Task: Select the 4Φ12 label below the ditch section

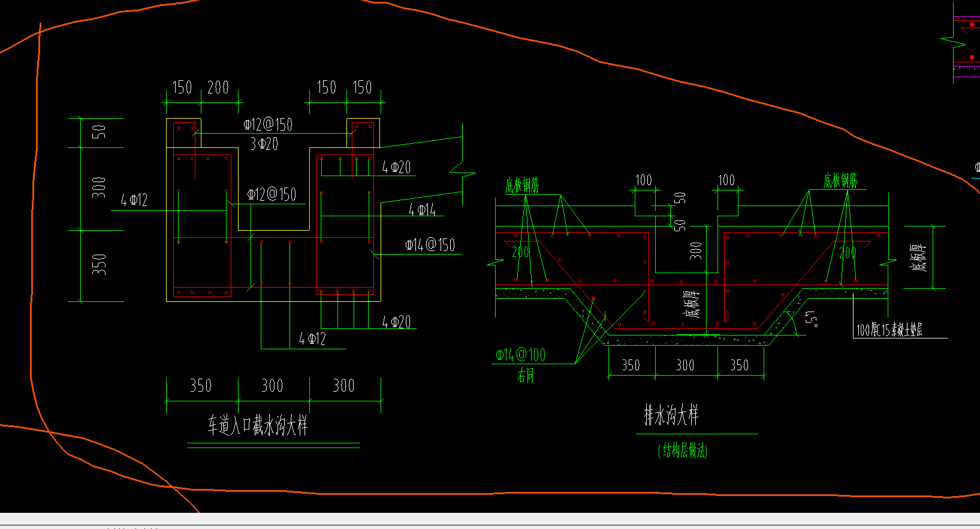Action: point(312,339)
